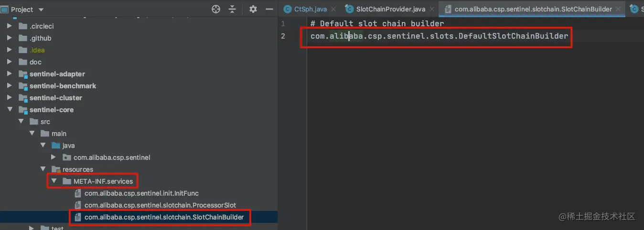Click the locate/scroll-from-source target icon

tap(216, 9)
